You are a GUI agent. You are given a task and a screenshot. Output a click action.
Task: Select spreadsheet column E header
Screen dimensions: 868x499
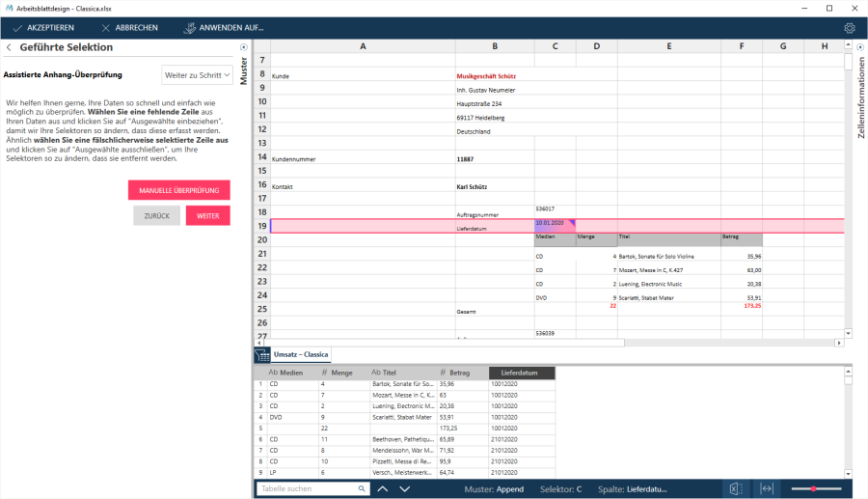pos(669,46)
